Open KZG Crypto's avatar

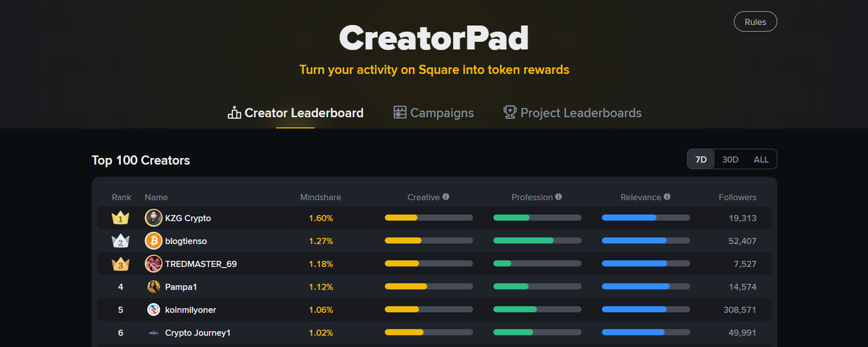(153, 218)
